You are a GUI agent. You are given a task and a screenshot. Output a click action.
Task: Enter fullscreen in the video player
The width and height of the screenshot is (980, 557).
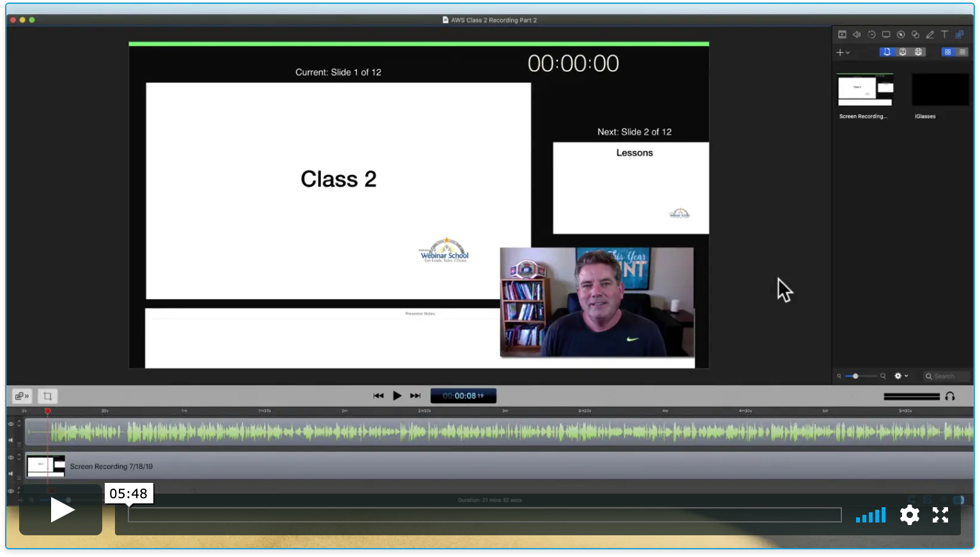click(940, 515)
